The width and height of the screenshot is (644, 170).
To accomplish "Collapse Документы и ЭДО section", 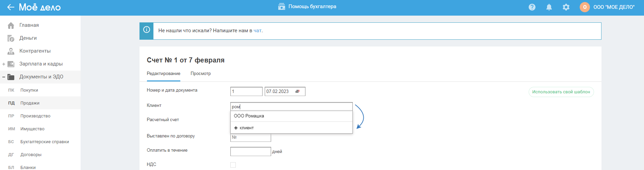I will pos(4,77).
